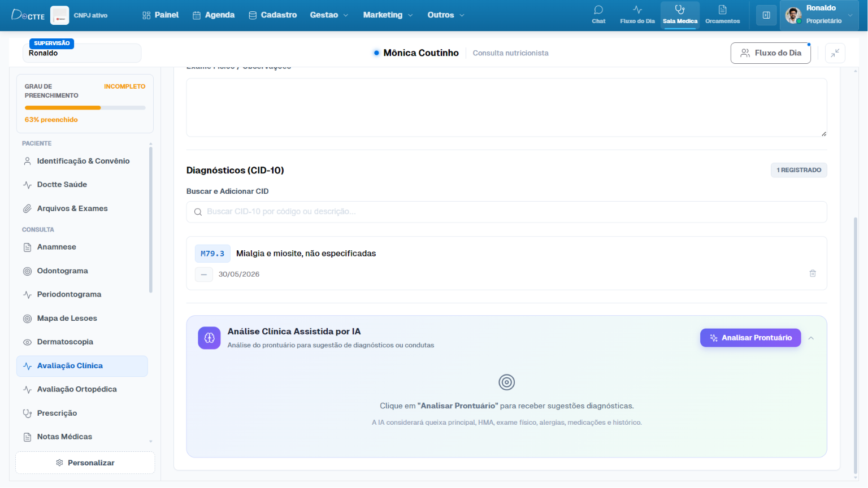
Task: Click the main page vertical scrollbar
Action: [x=856, y=345]
